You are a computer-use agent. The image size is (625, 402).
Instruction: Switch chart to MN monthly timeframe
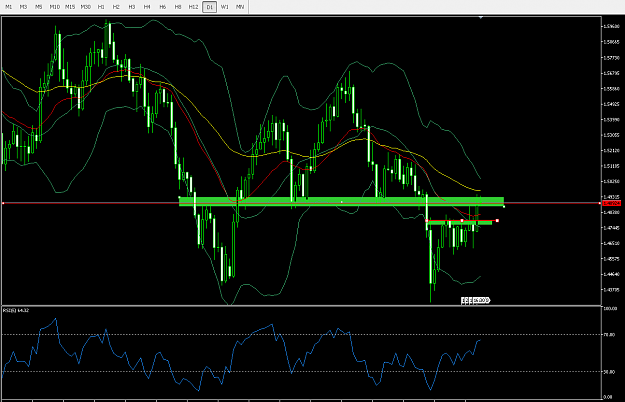pos(240,7)
